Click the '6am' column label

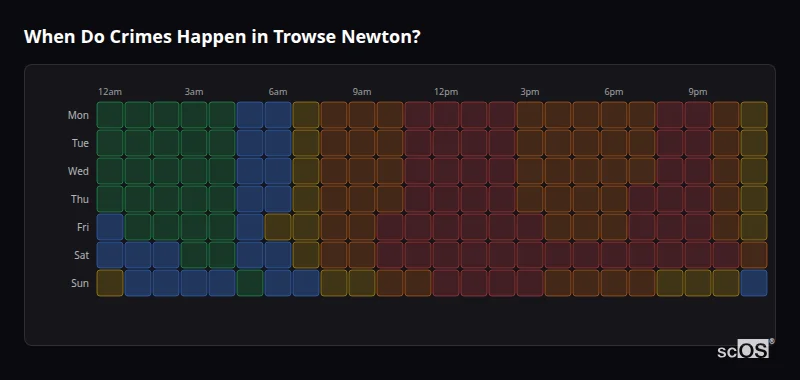click(278, 92)
